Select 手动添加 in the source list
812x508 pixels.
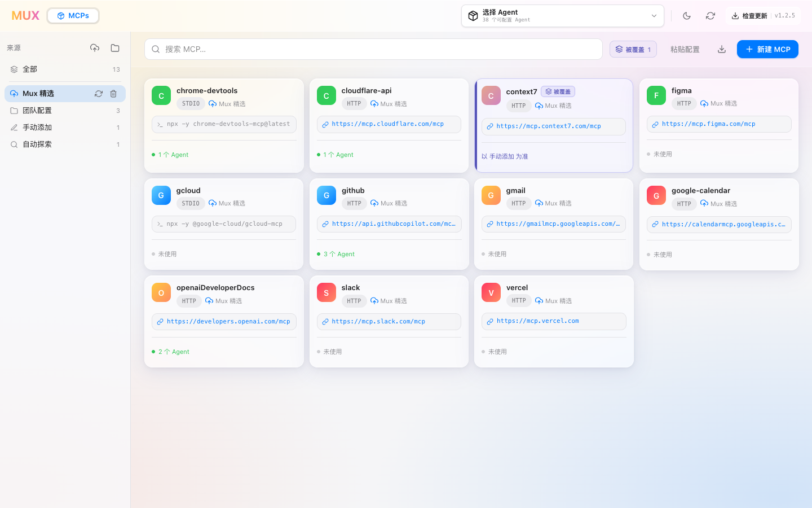(x=65, y=128)
